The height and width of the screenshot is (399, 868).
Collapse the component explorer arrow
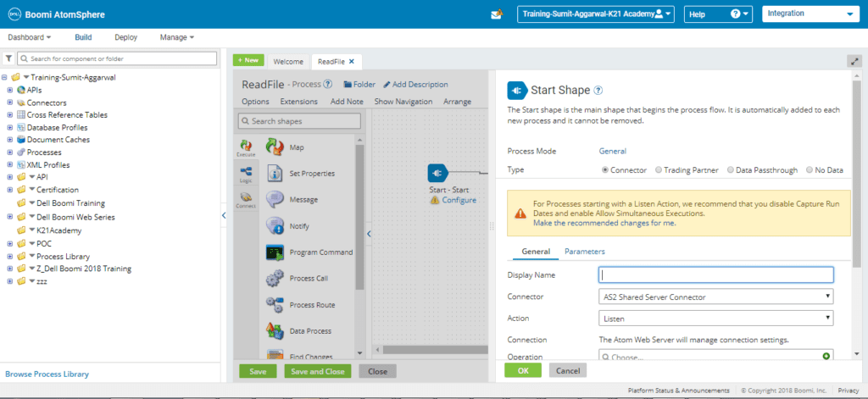(x=224, y=215)
